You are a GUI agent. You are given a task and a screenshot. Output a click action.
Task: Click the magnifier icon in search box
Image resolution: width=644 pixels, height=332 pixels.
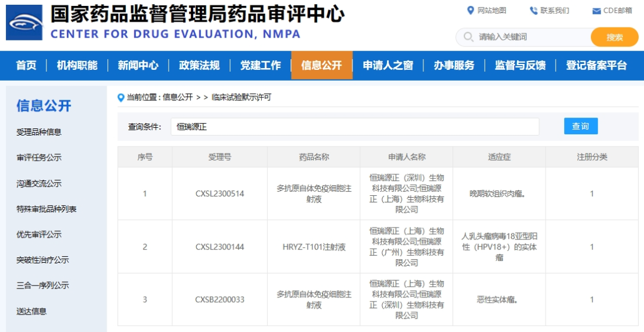pyautogui.click(x=468, y=37)
